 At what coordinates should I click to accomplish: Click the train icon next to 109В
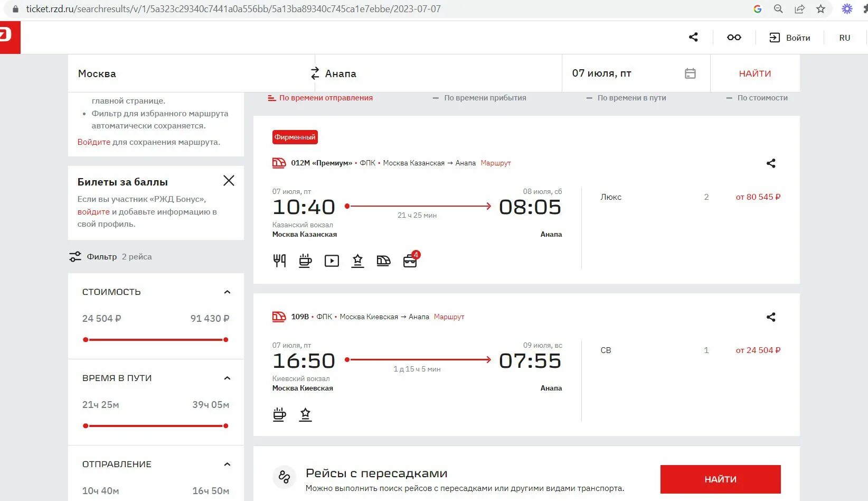279,317
